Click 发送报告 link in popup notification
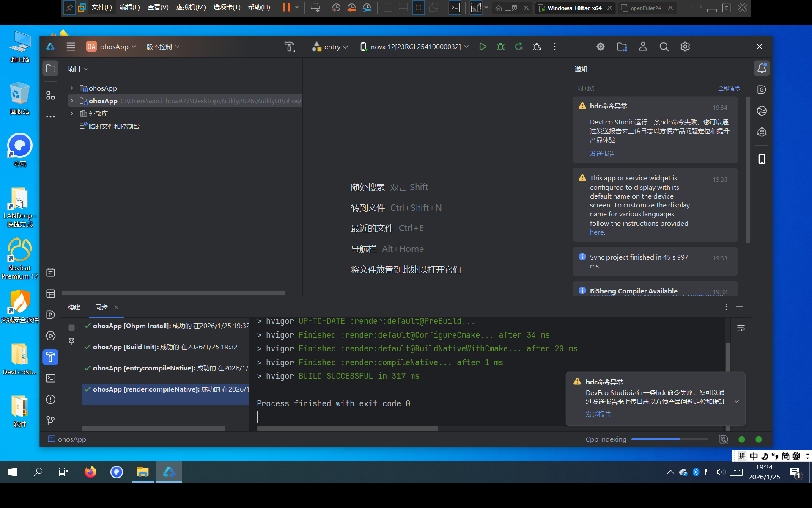812x508 pixels. [x=598, y=414]
